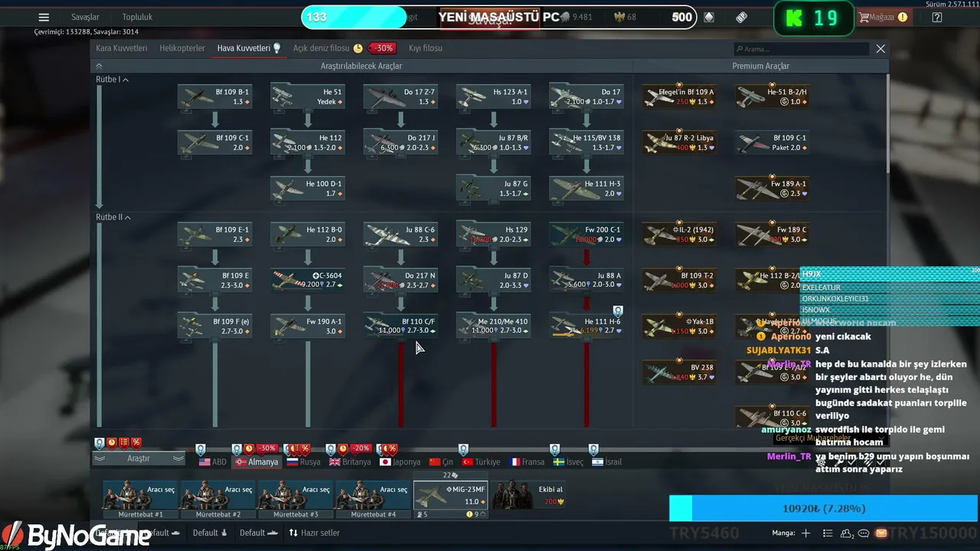Select the He 100 D-1 aircraft card
The image size is (980, 551).
click(308, 189)
